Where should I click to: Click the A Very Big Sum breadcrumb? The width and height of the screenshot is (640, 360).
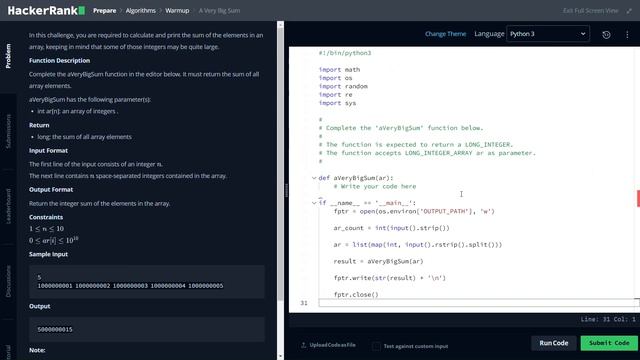(x=219, y=11)
